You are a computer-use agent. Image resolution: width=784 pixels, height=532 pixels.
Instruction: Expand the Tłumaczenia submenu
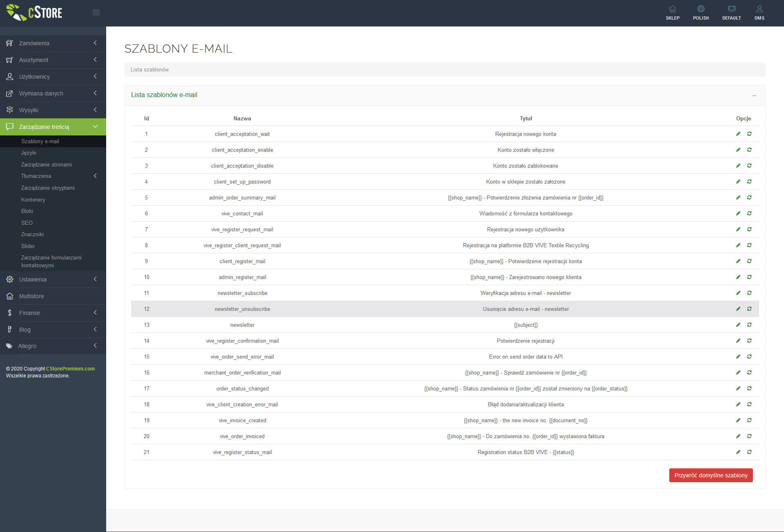pyautogui.click(x=53, y=176)
